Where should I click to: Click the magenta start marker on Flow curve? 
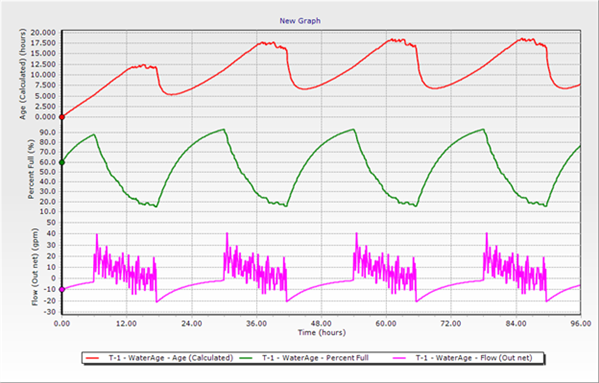(x=62, y=289)
